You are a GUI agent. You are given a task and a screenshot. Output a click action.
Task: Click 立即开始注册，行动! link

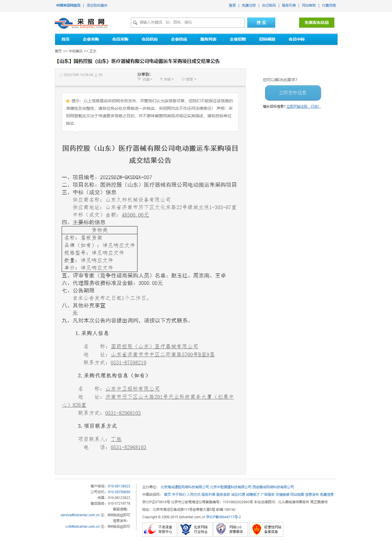coord(304,107)
